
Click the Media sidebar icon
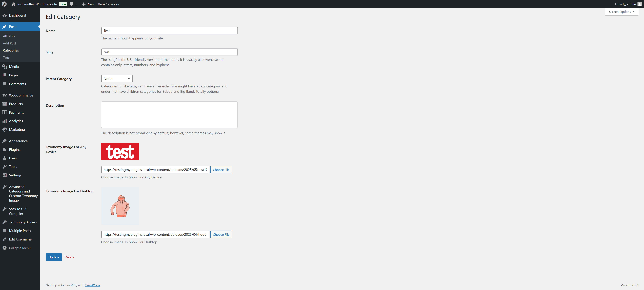click(x=5, y=67)
